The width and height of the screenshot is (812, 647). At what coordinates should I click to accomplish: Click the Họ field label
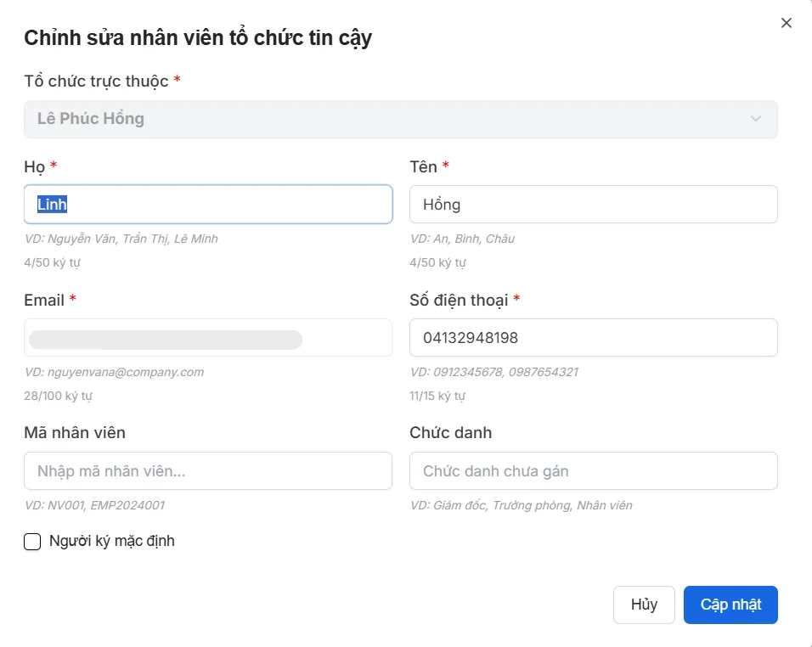(x=34, y=167)
